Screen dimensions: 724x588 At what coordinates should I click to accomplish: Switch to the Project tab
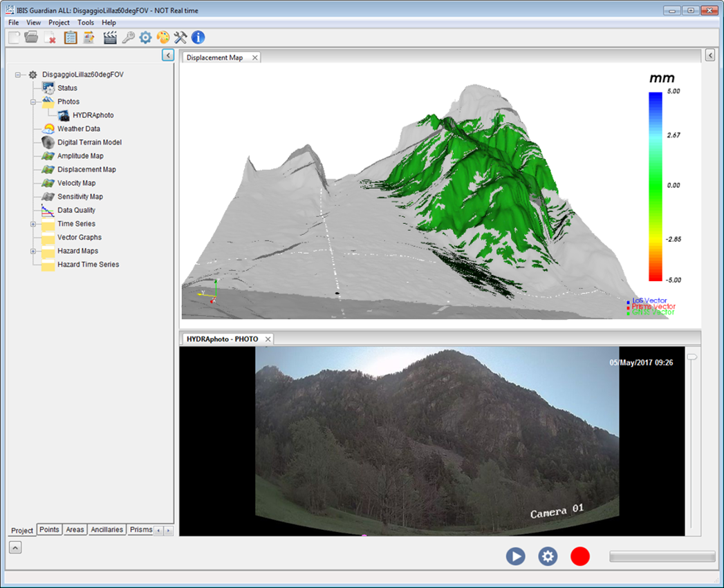point(22,531)
